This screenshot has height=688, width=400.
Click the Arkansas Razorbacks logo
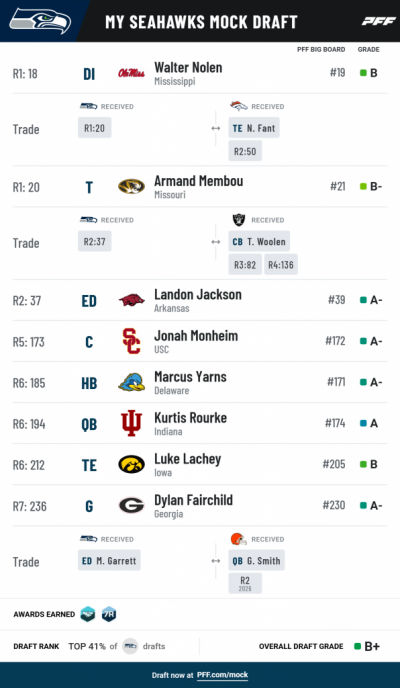click(132, 300)
